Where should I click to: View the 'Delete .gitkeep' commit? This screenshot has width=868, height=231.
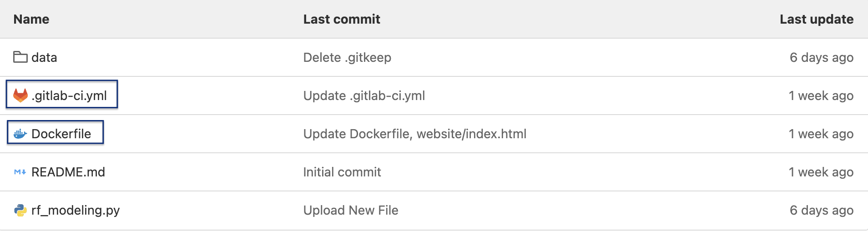[x=347, y=57]
